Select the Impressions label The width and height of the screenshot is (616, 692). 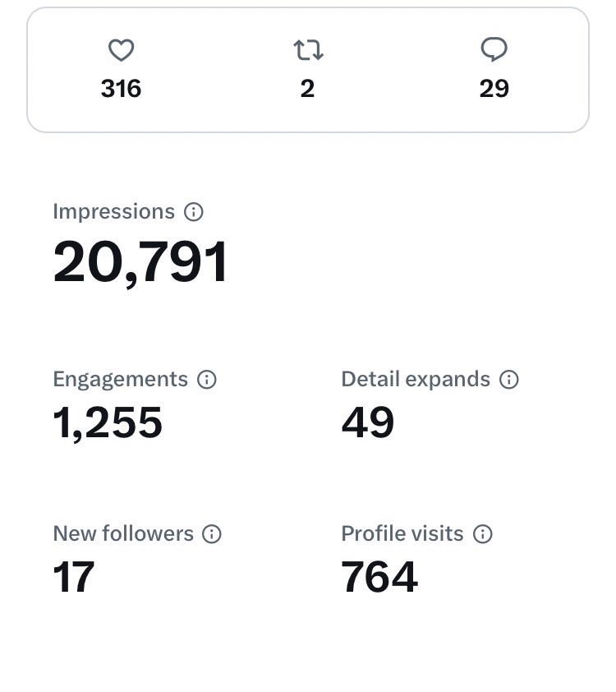pyautogui.click(x=113, y=212)
